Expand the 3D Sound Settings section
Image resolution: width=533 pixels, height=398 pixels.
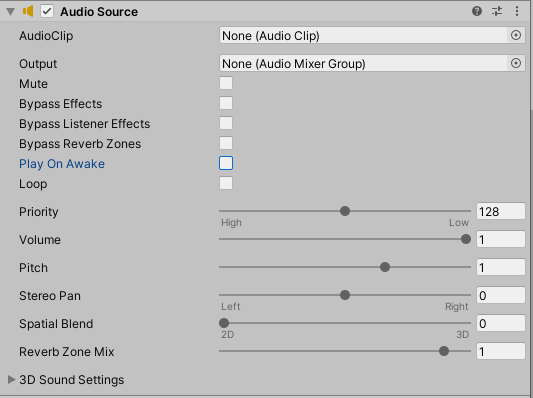(x=11, y=379)
